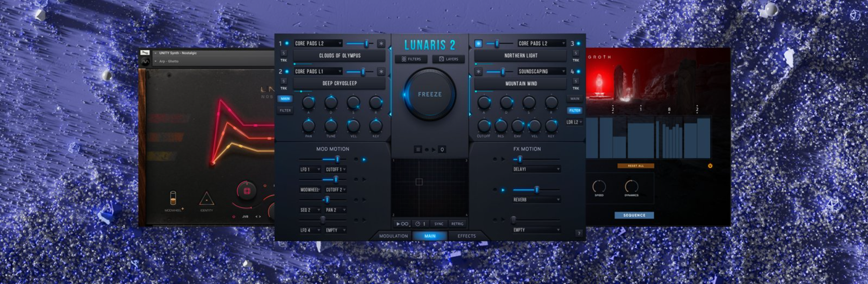The height and width of the screenshot is (284, 868).
Task: Select the FILTER tab in right layer panel
Action: (x=575, y=110)
